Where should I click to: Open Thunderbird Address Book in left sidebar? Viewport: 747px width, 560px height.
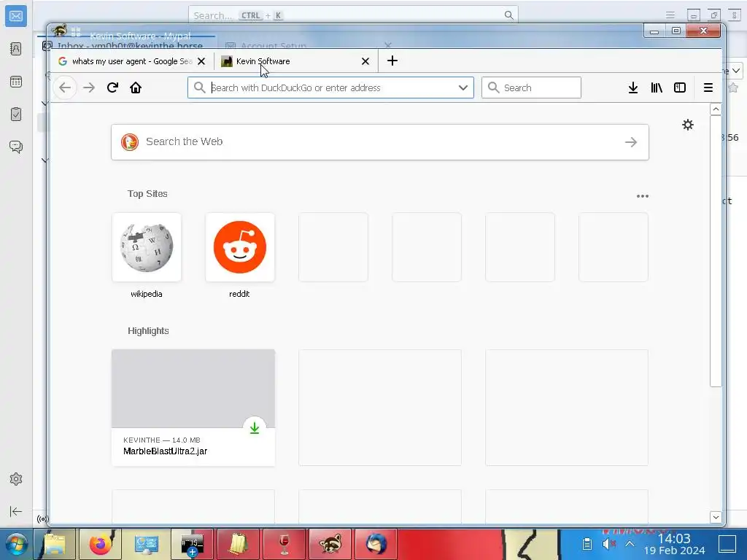[x=16, y=49]
